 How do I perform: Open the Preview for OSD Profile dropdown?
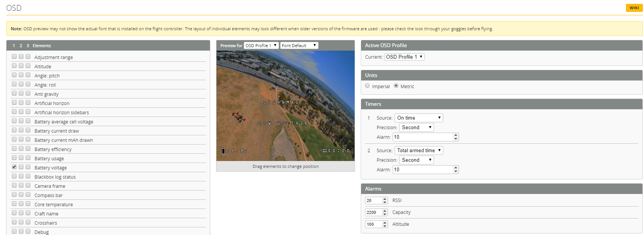[261, 45]
